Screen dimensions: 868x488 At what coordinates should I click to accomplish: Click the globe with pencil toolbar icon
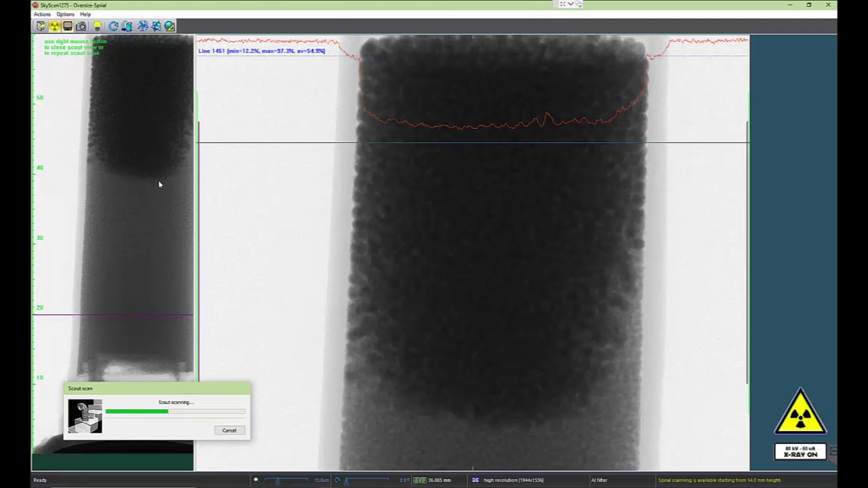click(x=170, y=26)
